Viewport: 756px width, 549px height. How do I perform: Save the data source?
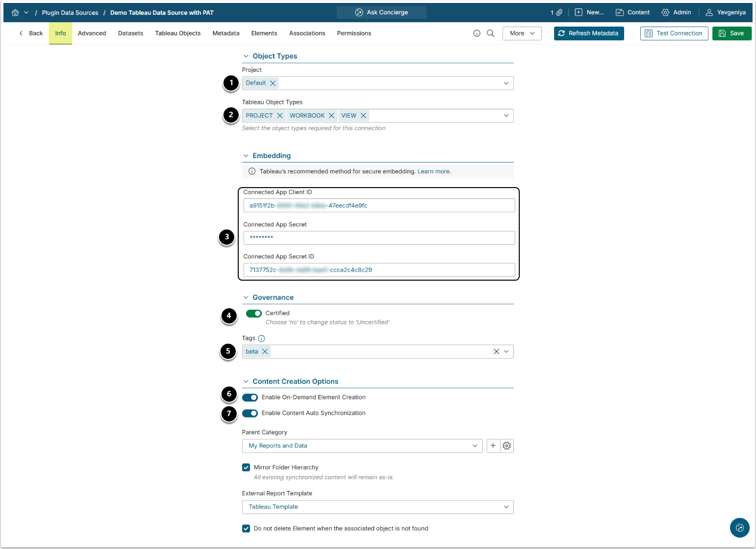click(731, 33)
